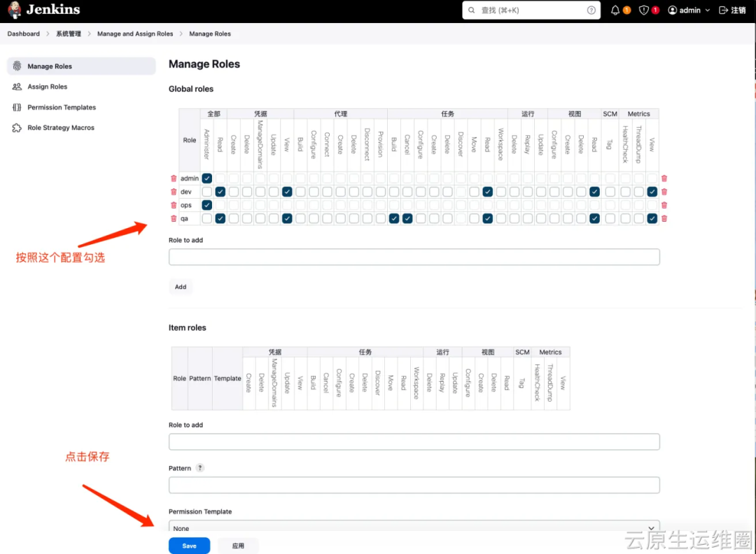Uncheck Metrics View for qa role

652,219
